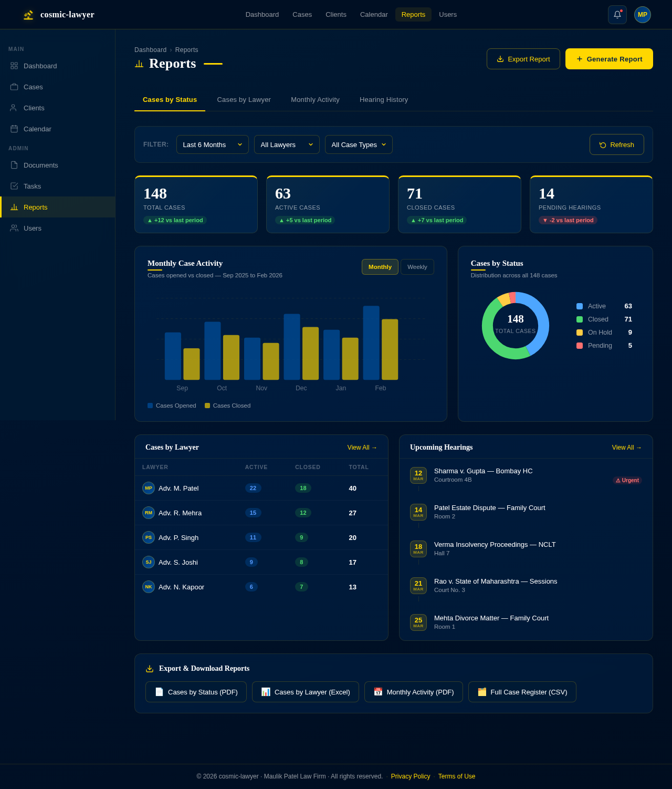Click the Generate Report button

[x=609, y=59]
